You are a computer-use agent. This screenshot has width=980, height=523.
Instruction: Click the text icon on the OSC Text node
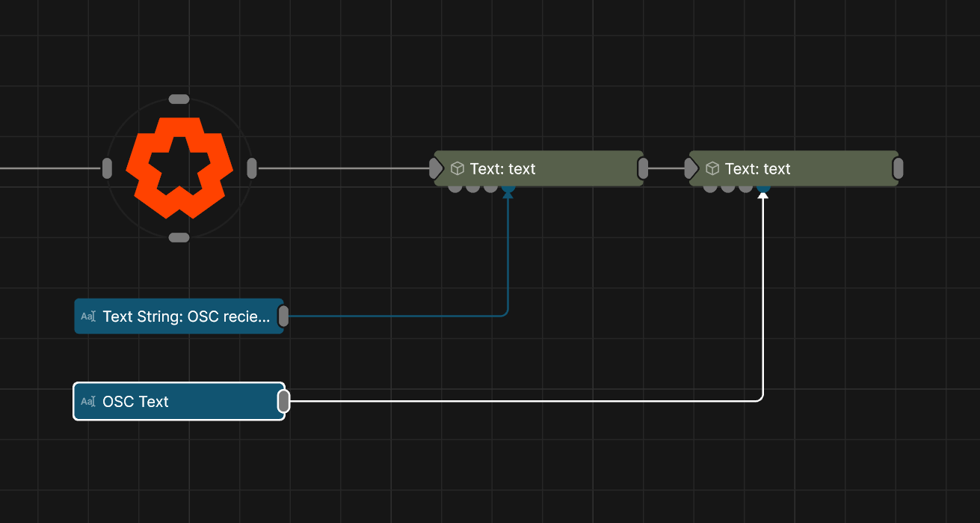point(88,402)
